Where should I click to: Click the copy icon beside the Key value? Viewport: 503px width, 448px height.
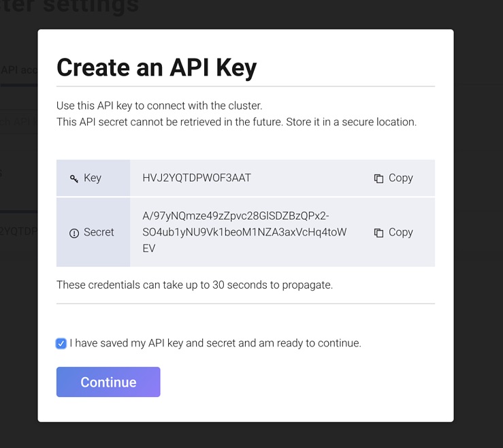378,178
